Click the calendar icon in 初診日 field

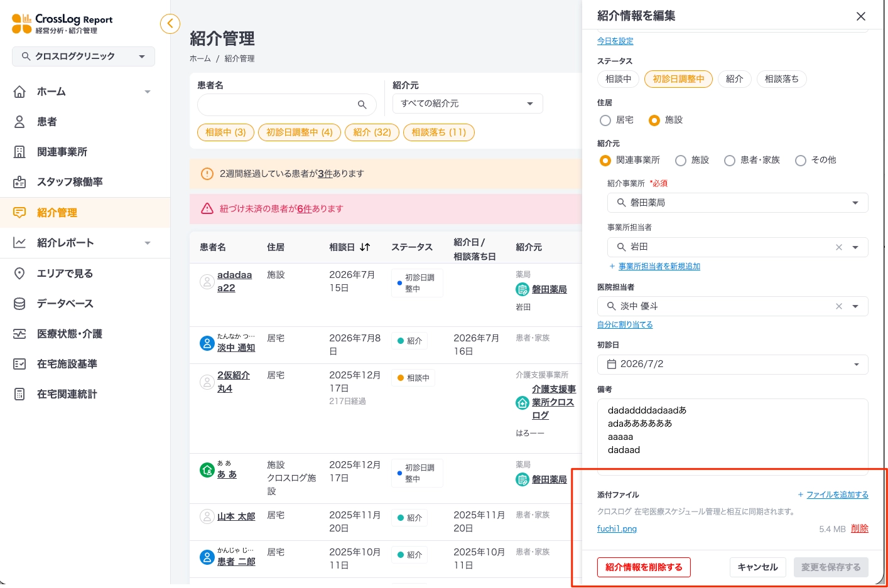612,364
